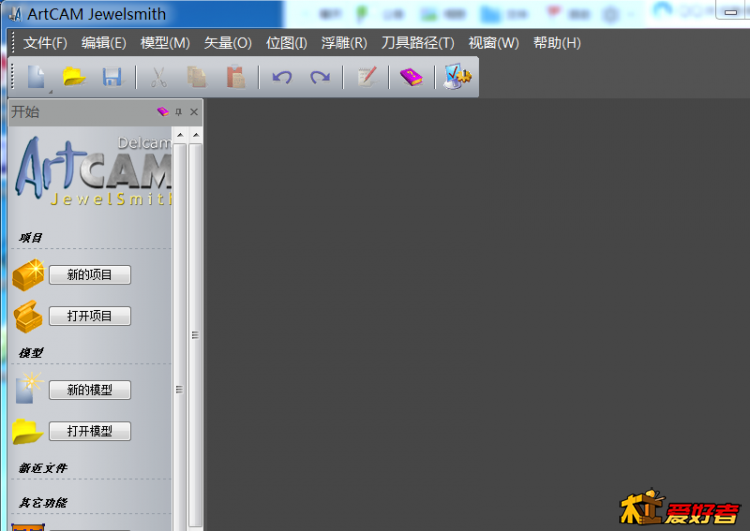Open the 位图(I) menu
The width and height of the screenshot is (750, 531).
pyautogui.click(x=287, y=43)
